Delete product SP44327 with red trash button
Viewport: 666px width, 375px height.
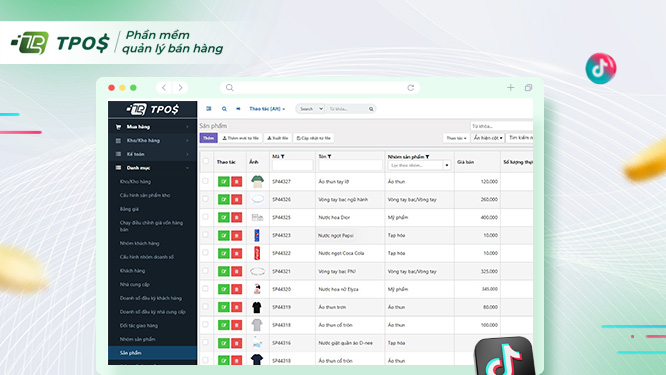(237, 181)
